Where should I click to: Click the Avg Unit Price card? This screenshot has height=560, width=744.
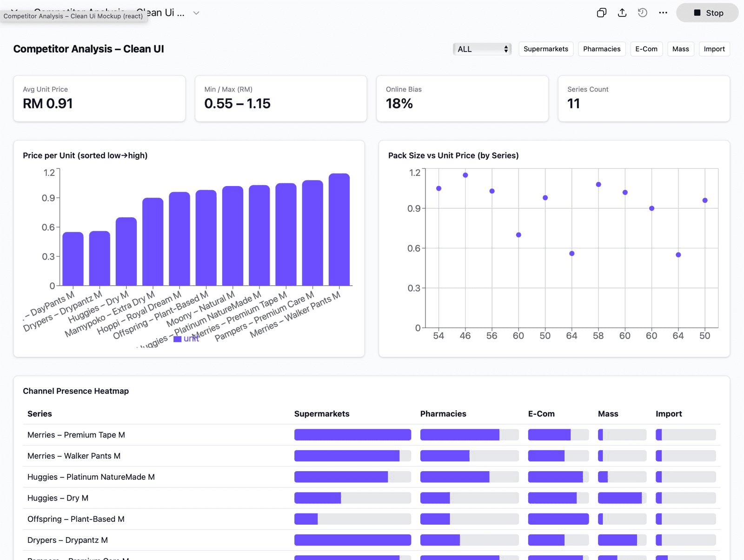coord(99,99)
